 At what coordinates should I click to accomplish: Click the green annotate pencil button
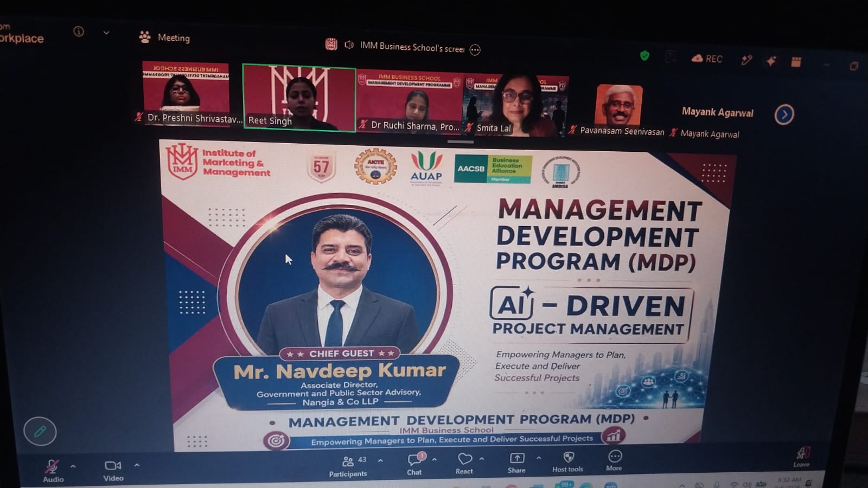tap(40, 432)
